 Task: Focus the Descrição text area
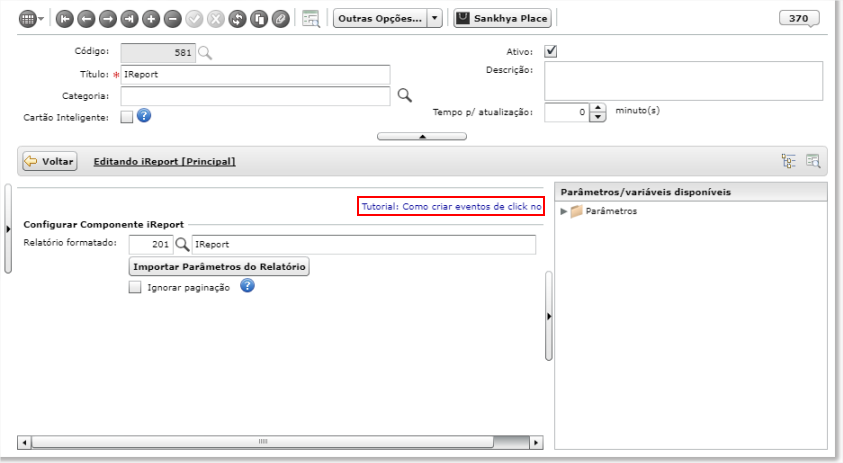[x=683, y=81]
